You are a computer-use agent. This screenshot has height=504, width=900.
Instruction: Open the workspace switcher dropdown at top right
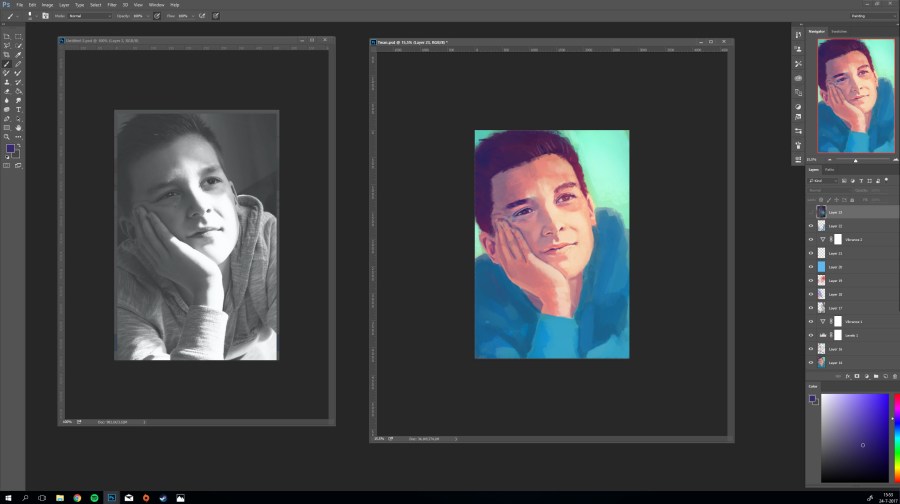[871, 16]
